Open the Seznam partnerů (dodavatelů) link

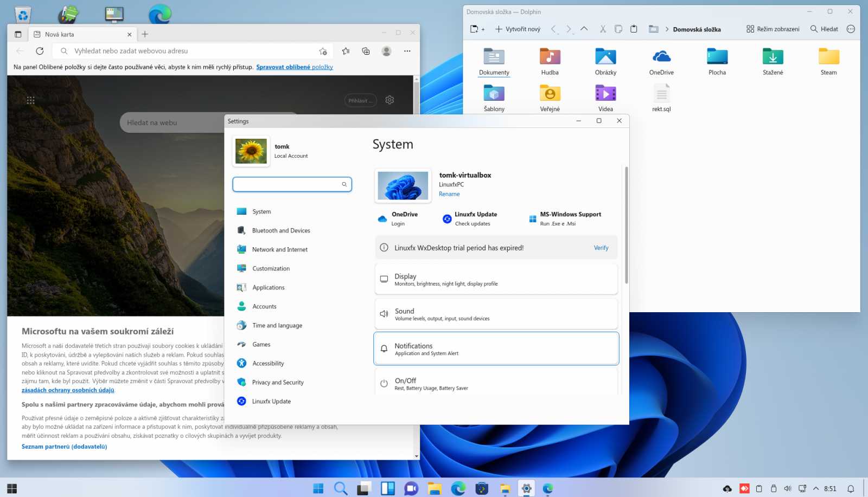point(64,447)
